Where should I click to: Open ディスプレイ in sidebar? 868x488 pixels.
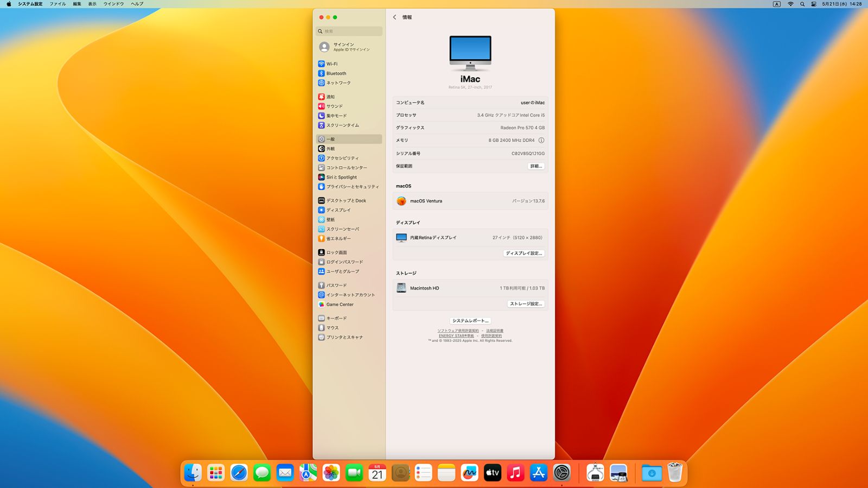(x=349, y=210)
